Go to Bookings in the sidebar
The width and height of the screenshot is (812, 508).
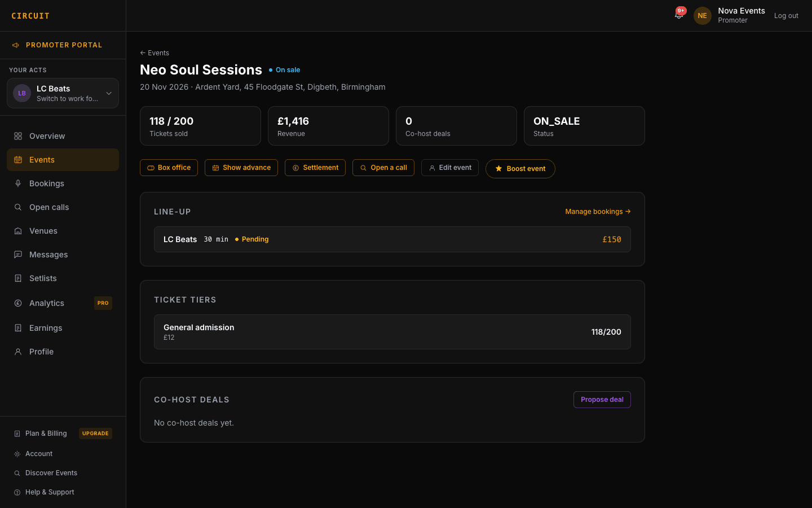point(63,183)
